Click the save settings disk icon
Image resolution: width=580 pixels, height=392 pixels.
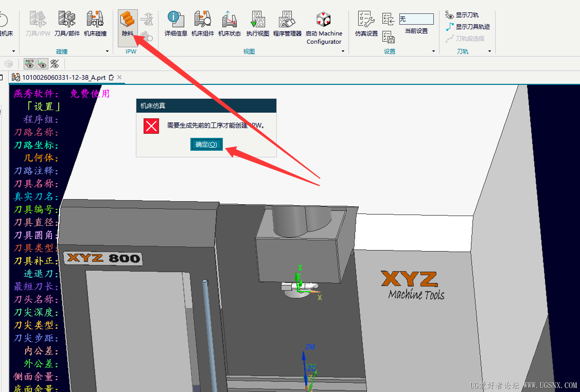click(x=389, y=37)
